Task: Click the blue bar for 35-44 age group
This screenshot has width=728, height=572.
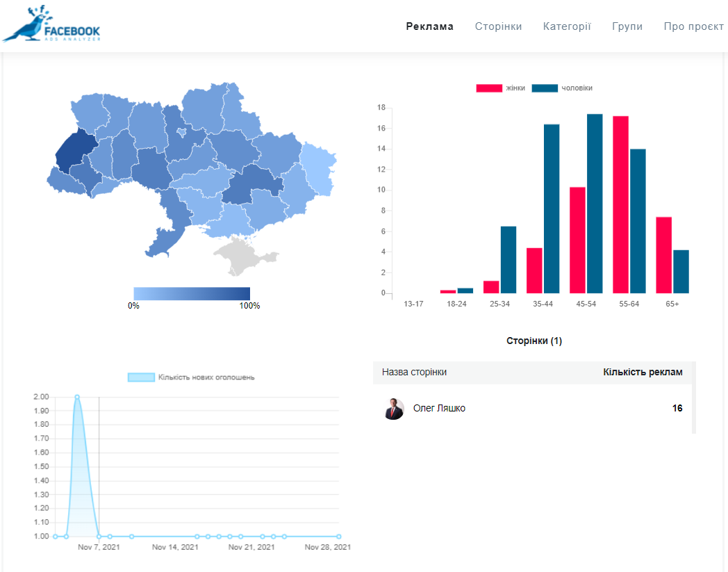Action: pyautogui.click(x=552, y=209)
